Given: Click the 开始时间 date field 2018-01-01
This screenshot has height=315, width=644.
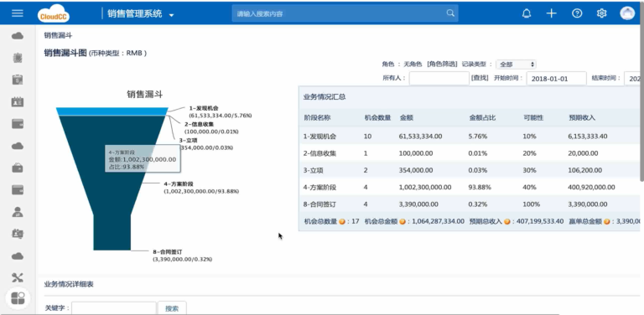Looking at the screenshot, I should tap(557, 79).
